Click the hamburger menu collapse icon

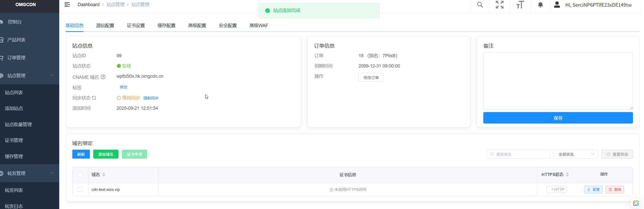[67, 5]
